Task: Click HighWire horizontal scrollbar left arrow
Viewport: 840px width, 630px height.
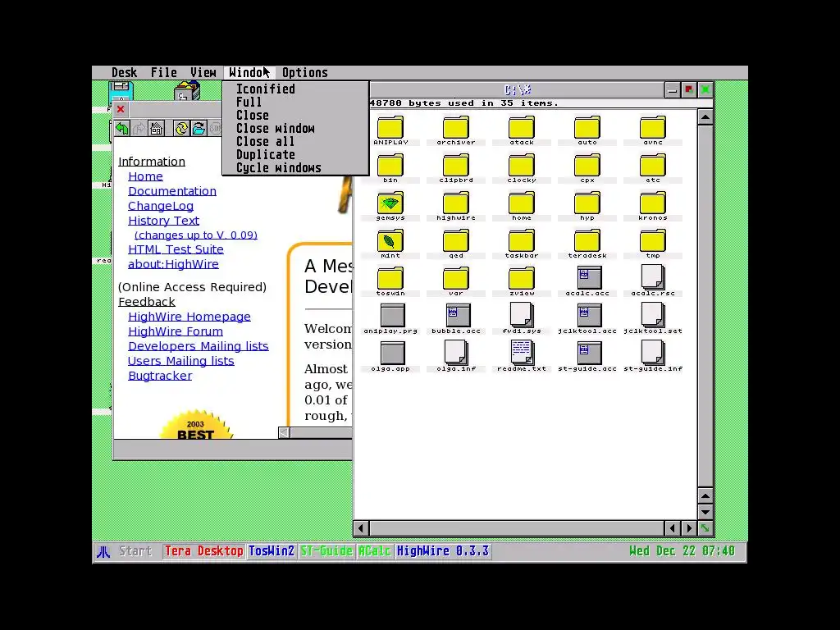Action: click(x=285, y=432)
